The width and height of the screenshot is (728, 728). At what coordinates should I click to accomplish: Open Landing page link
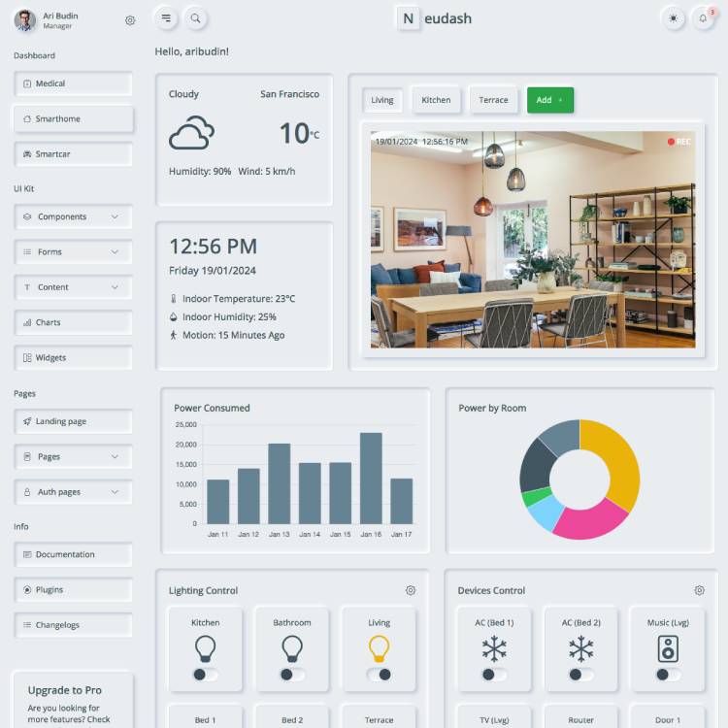(x=74, y=421)
